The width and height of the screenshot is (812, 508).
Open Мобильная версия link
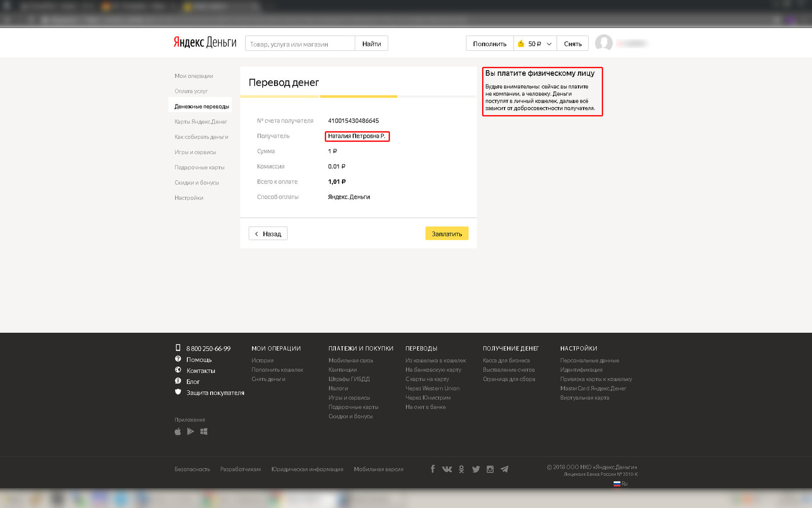[379, 469]
